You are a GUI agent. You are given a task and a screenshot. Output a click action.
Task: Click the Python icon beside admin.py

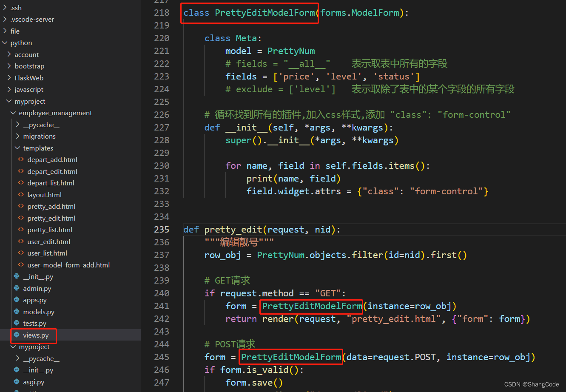point(17,288)
